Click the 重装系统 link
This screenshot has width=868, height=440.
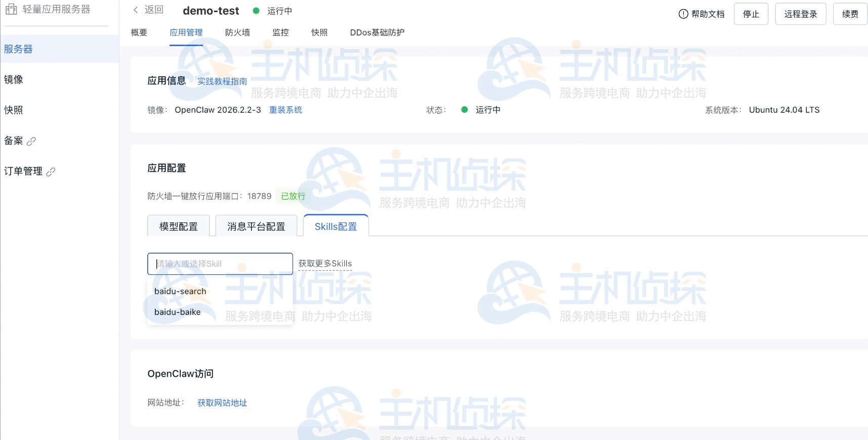[285, 110]
